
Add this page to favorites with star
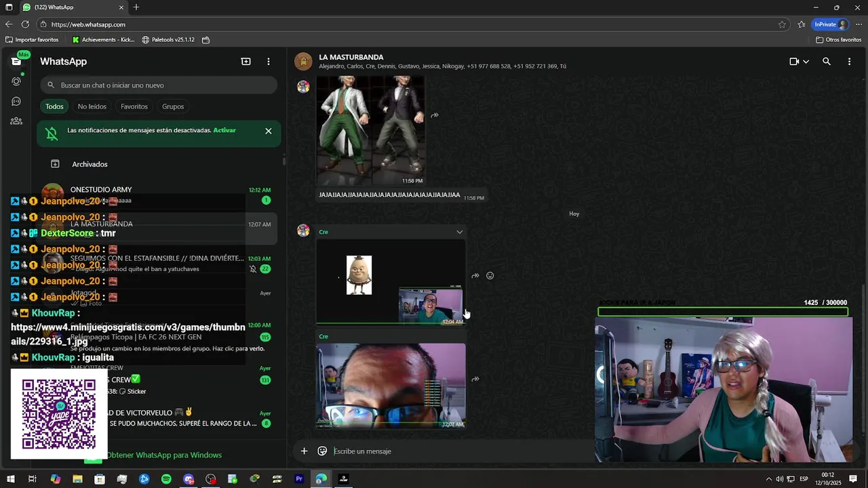[x=782, y=24]
